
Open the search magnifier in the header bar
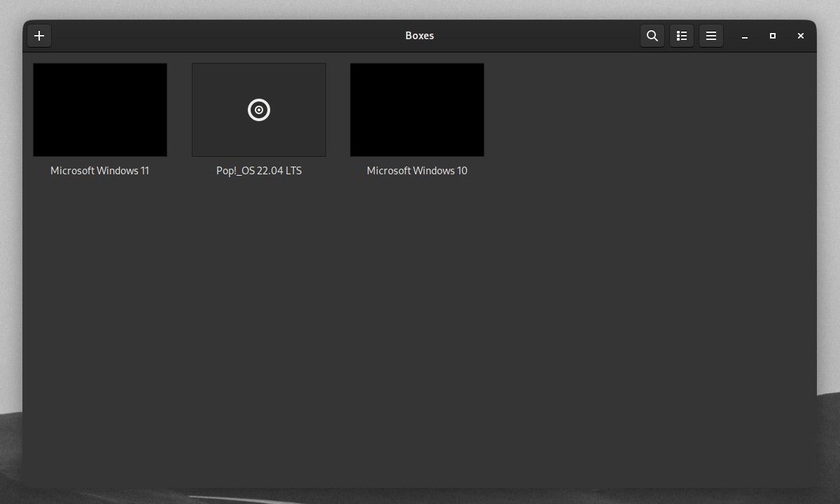pyautogui.click(x=652, y=36)
